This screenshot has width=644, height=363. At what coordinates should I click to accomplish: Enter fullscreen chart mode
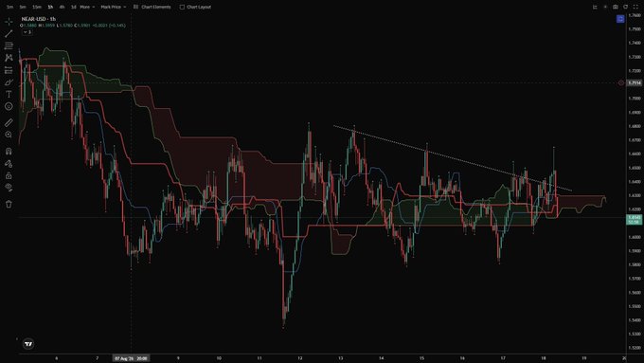[635, 7]
